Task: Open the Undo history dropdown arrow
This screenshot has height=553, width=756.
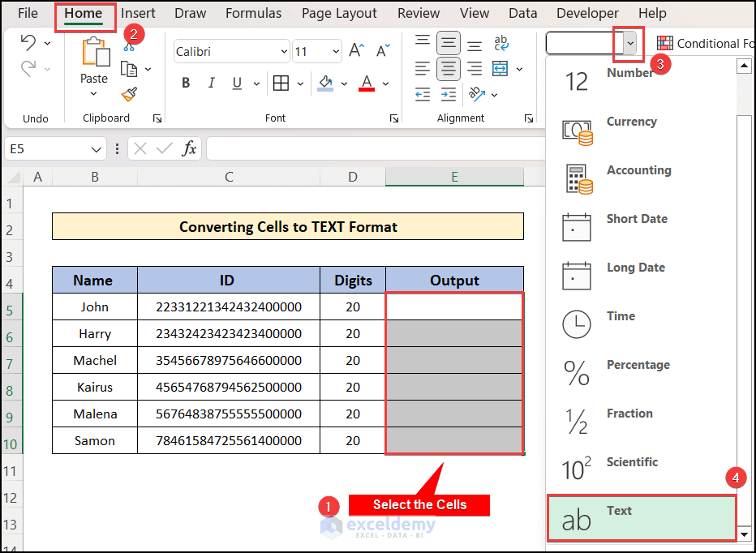Action: (x=47, y=44)
